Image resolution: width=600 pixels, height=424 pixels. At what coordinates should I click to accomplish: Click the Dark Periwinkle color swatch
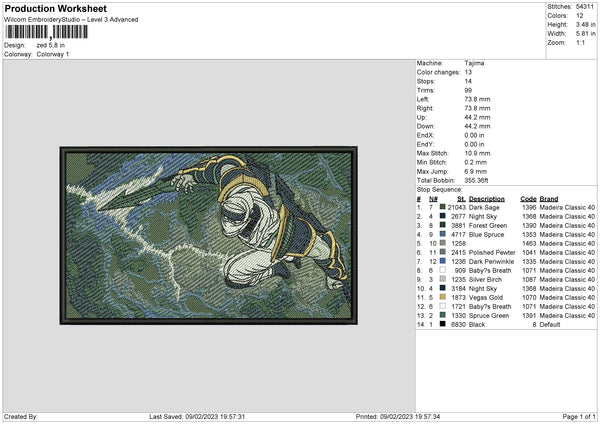coord(442,260)
